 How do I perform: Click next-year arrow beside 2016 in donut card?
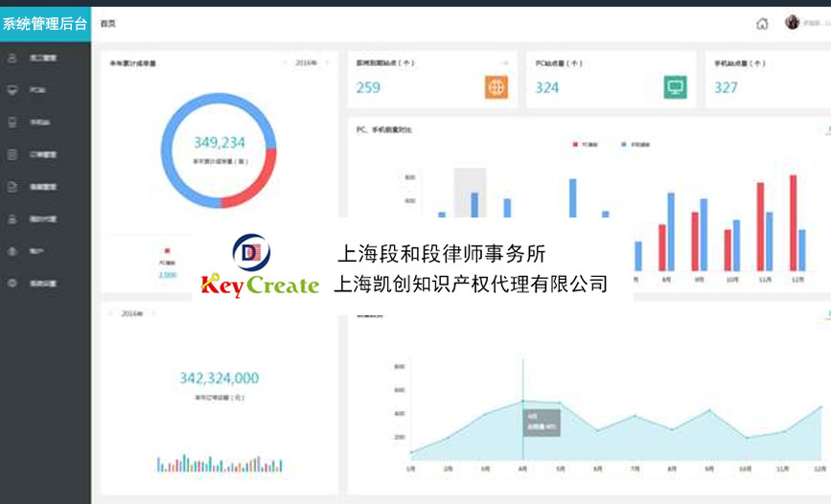pyautogui.click(x=327, y=63)
